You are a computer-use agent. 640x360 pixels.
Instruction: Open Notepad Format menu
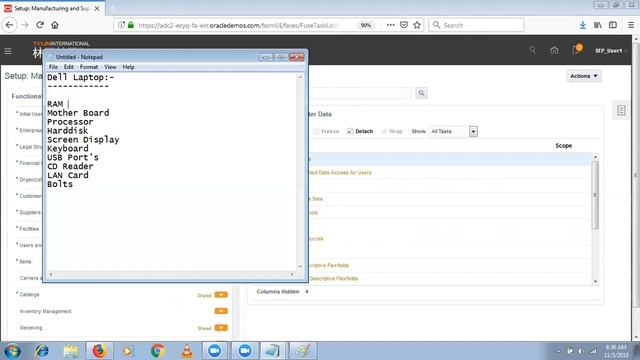[x=89, y=67]
